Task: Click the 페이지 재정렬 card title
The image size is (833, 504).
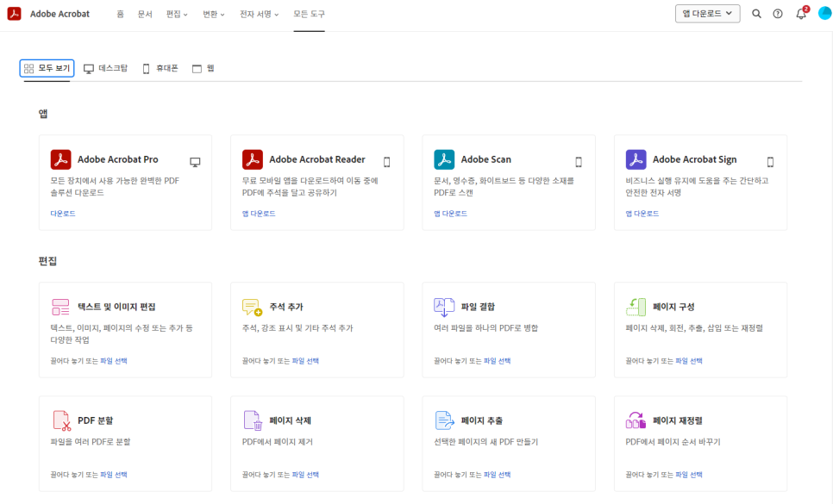Action: click(678, 420)
